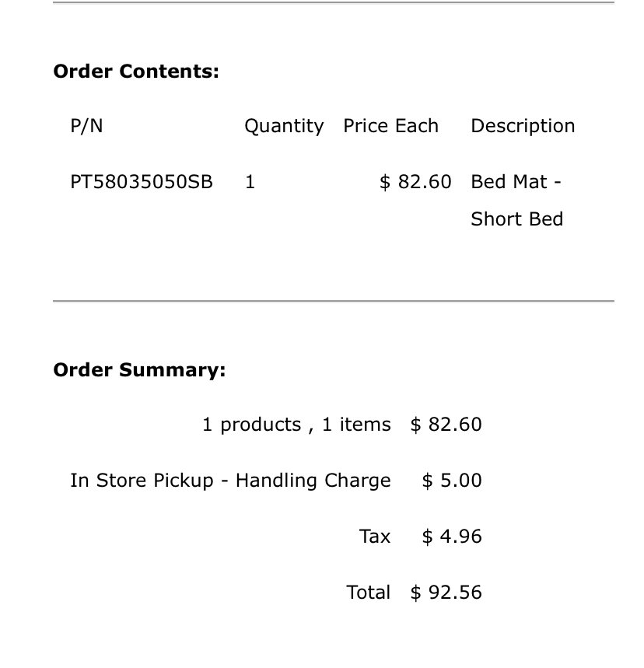Select the item price $ 82.60 in the contents table
The image size is (644, 668).
[415, 182]
